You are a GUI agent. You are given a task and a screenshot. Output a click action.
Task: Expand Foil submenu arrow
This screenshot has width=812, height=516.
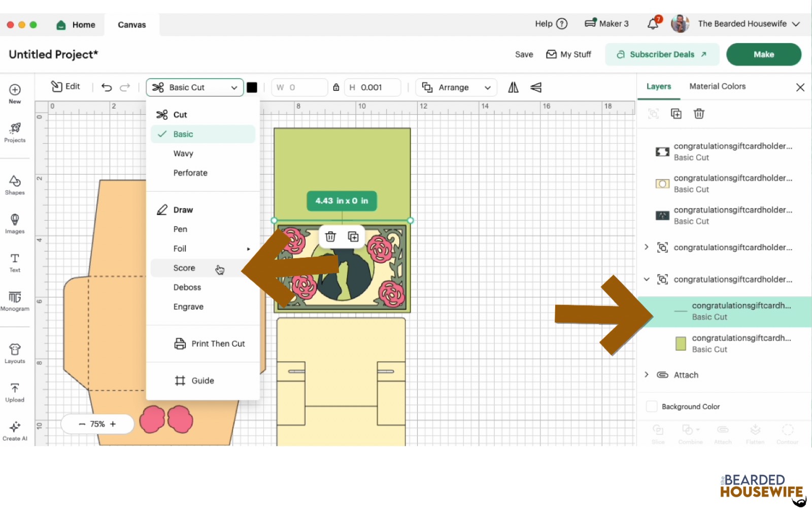[248, 249]
